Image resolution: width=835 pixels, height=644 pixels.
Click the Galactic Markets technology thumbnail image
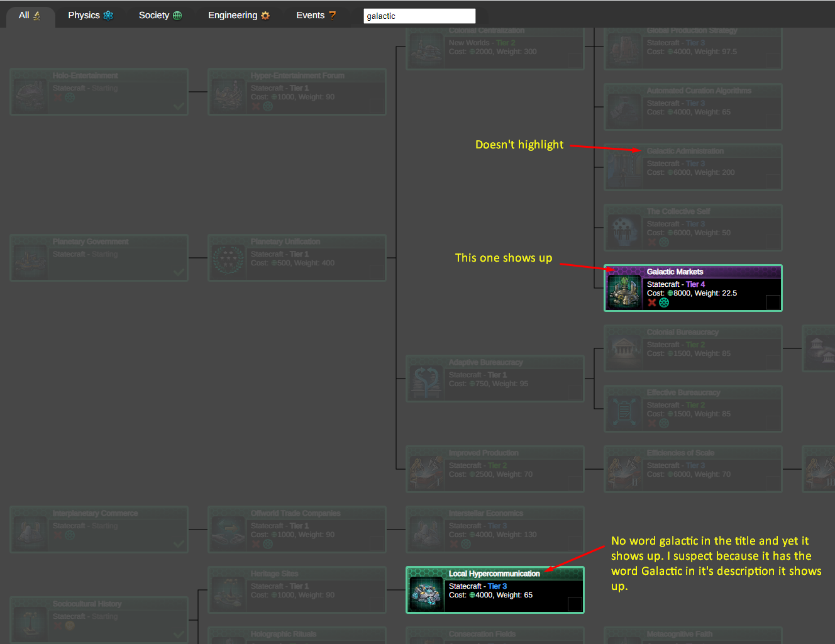(624, 291)
